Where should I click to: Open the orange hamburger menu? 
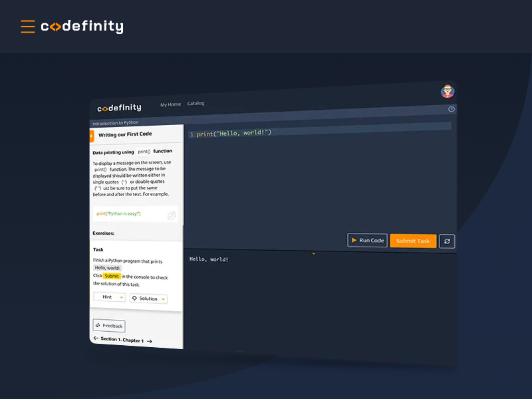tap(28, 27)
